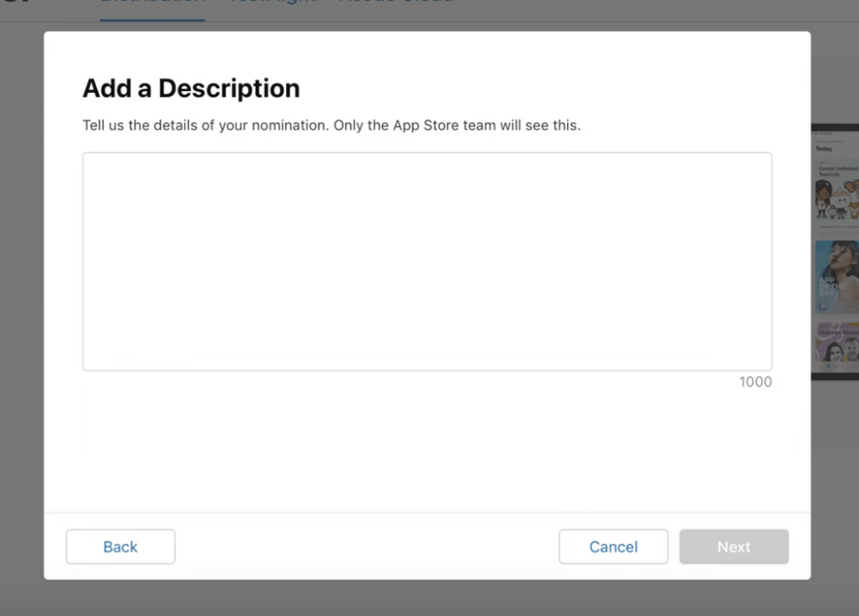Click the "Add a Description" heading
Screen dimensions: 859x616
coord(191,88)
